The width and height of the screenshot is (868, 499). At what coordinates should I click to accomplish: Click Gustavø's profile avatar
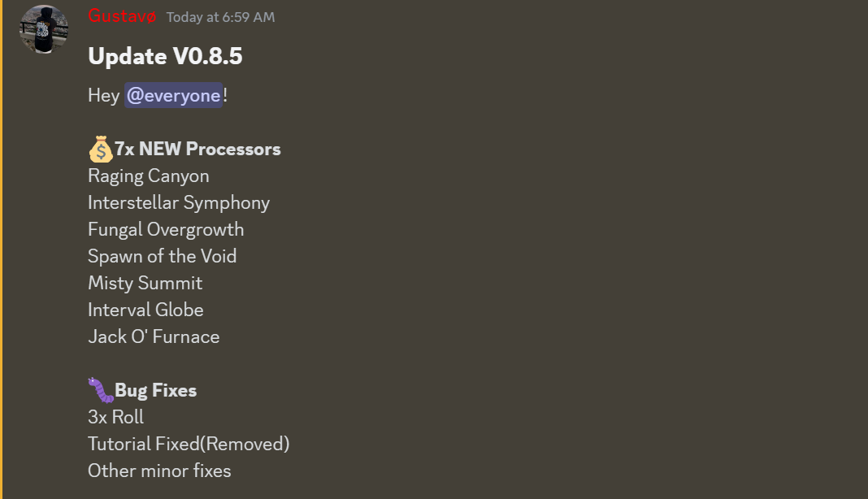[44, 29]
